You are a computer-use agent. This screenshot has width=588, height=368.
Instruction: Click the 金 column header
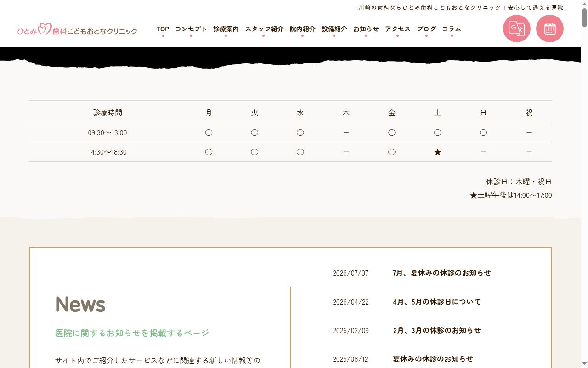[392, 113]
